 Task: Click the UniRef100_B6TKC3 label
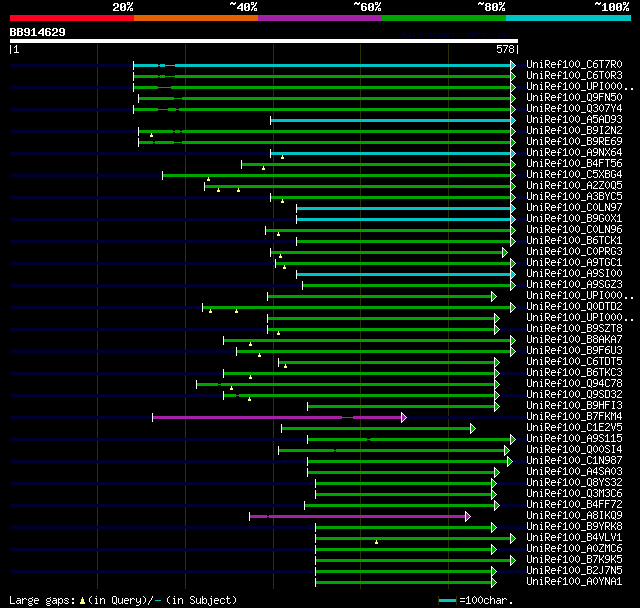click(x=574, y=373)
